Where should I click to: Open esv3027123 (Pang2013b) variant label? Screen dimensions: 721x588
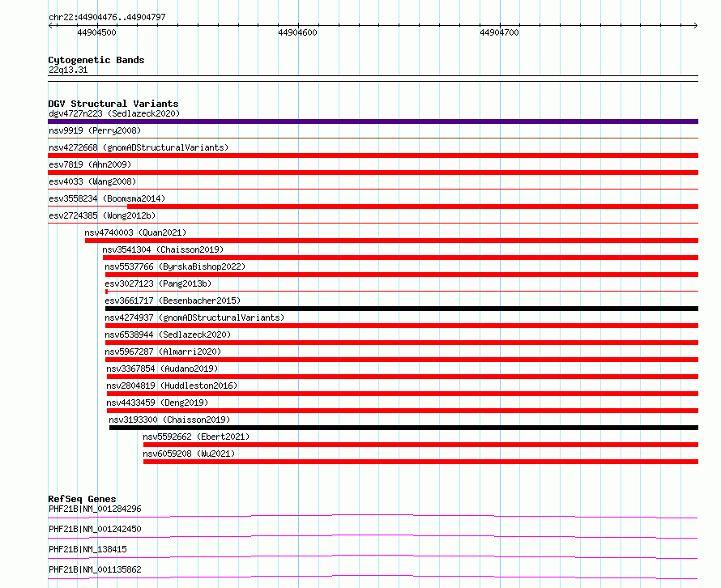[158, 283]
